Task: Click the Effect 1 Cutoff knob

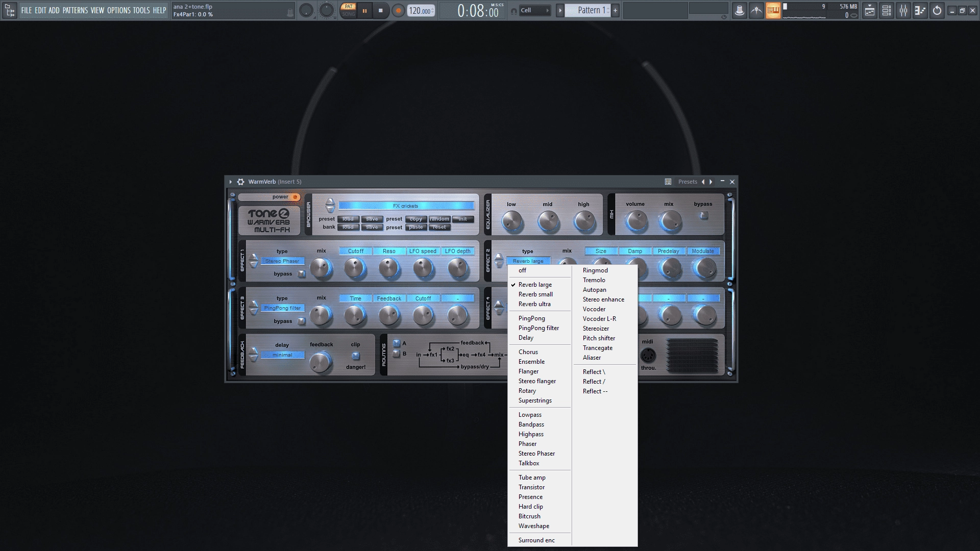Action: coord(355,268)
